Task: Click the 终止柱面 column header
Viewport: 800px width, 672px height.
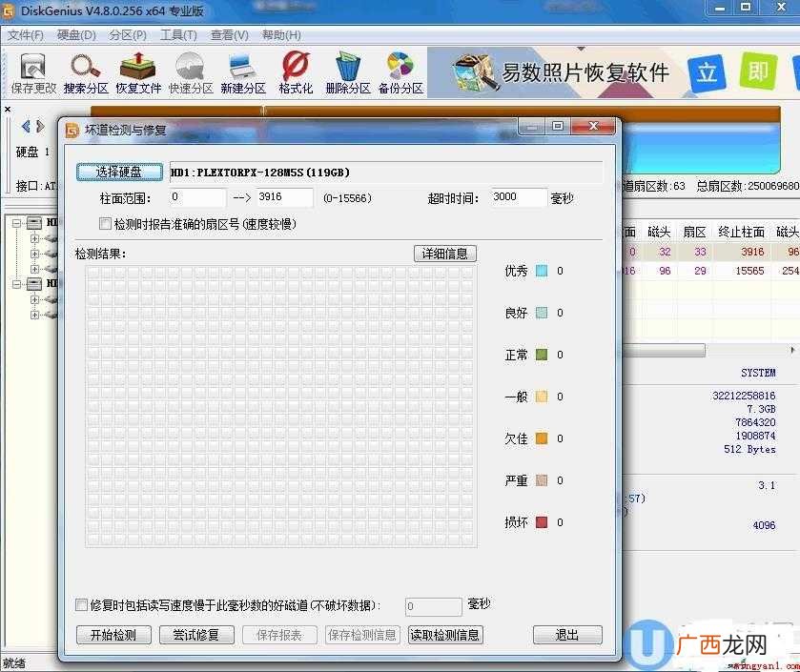Action: coord(741,233)
